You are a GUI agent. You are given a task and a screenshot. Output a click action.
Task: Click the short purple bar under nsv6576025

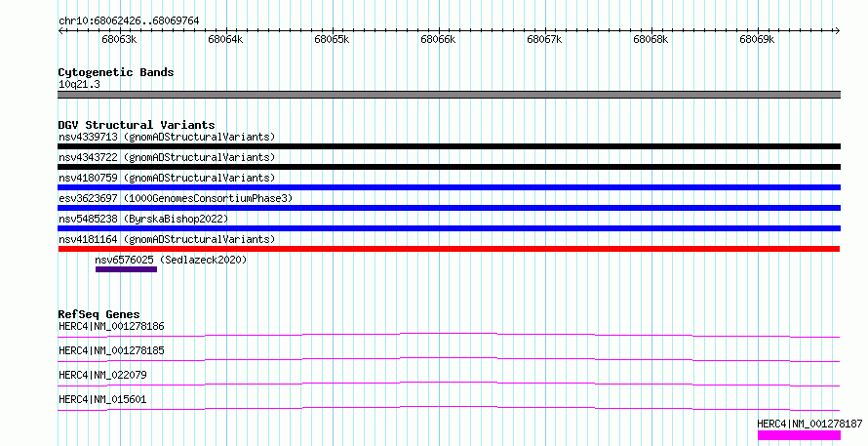[126, 269]
